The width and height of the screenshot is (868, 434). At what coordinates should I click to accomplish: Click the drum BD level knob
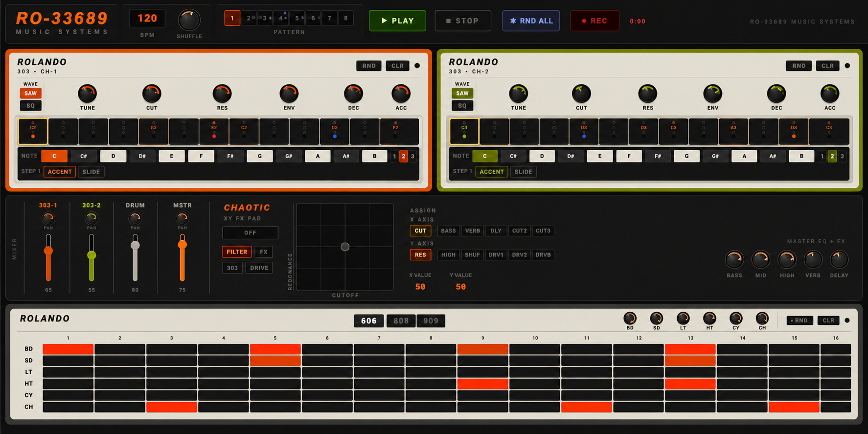pyautogui.click(x=630, y=318)
